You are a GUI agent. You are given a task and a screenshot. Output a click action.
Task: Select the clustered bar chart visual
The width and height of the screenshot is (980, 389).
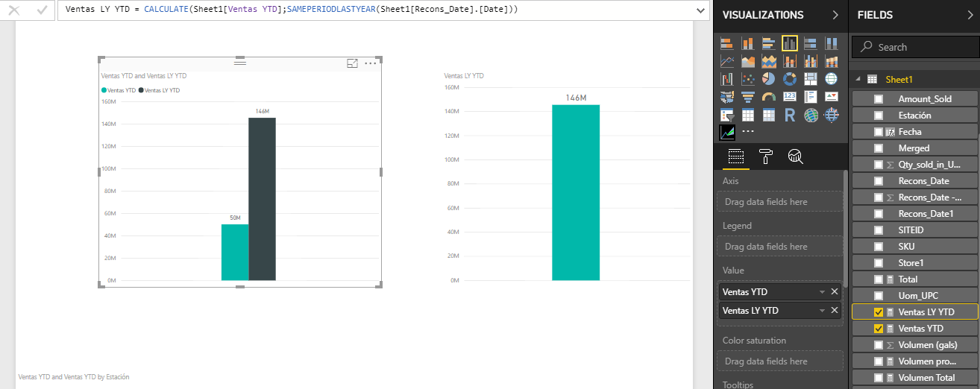pos(769,43)
